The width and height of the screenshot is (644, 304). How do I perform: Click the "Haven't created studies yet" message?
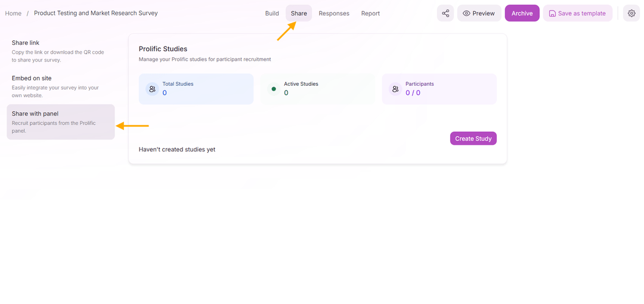[177, 150]
